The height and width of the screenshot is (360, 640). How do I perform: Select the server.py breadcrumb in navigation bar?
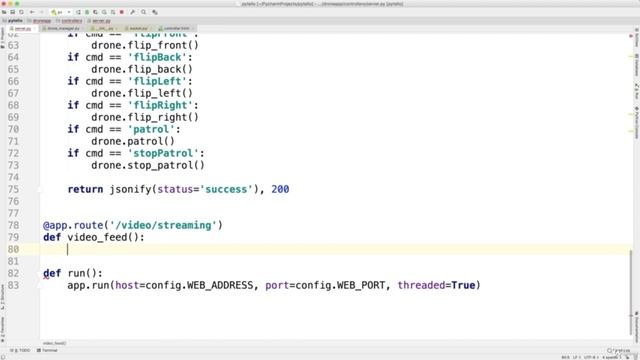99,20
